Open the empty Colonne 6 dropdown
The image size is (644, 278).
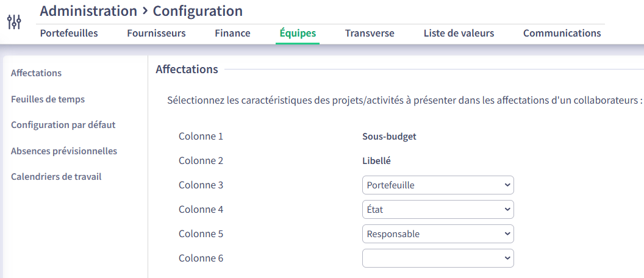coord(438,258)
